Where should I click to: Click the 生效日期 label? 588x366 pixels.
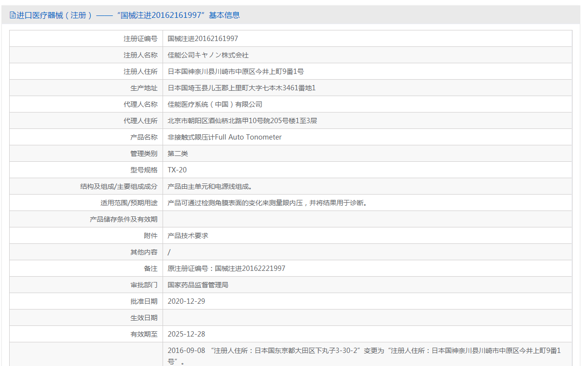point(144,318)
